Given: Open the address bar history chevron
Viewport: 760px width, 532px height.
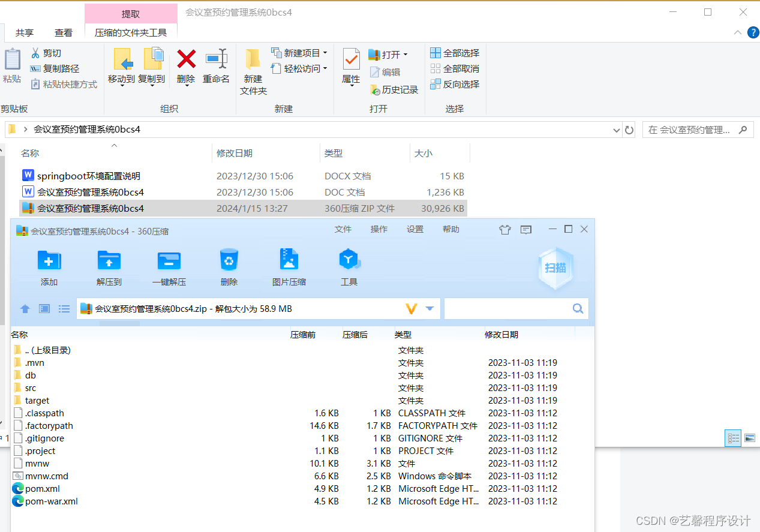Looking at the screenshot, I should pos(616,130).
